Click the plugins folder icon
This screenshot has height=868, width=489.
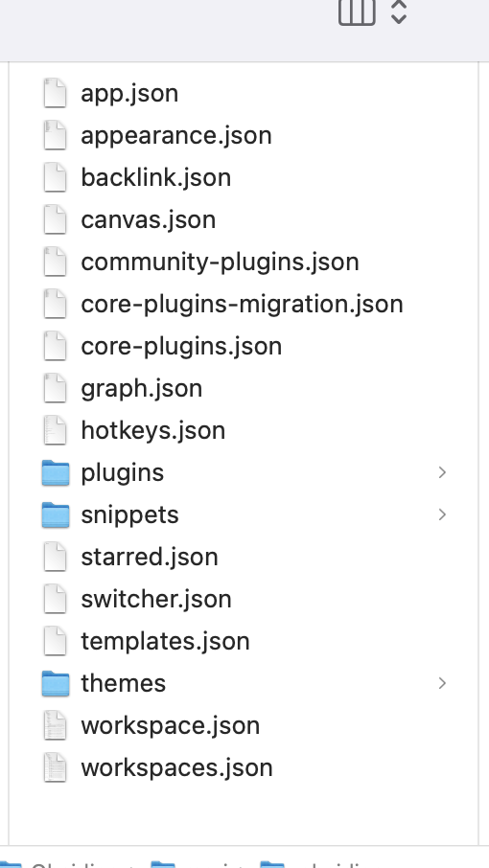pos(56,472)
